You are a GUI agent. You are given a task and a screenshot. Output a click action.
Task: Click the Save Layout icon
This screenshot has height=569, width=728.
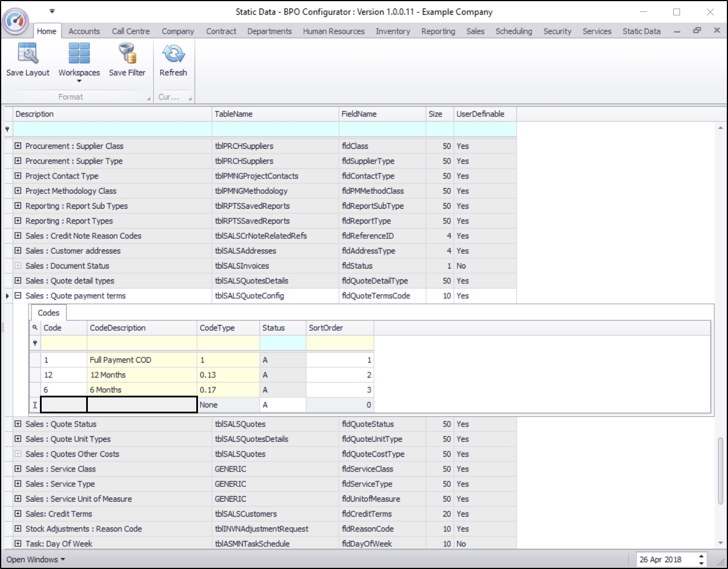[x=27, y=54]
